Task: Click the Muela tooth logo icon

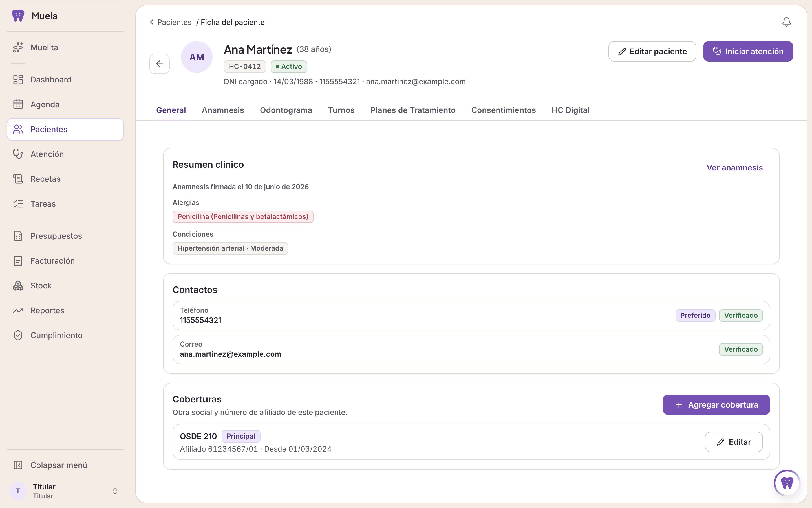Action: 18,16
